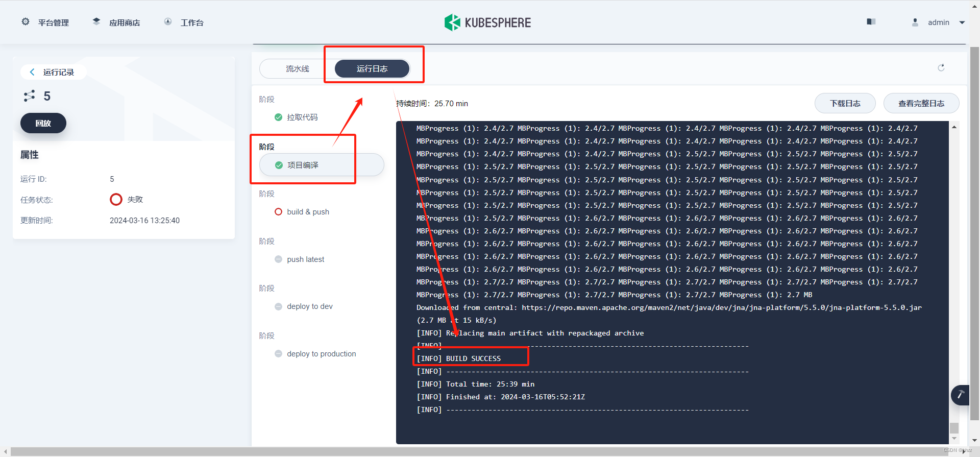Expand the admin account dropdown arrow
The width and height of the screenshot is (980, 457).
point(962,22)
